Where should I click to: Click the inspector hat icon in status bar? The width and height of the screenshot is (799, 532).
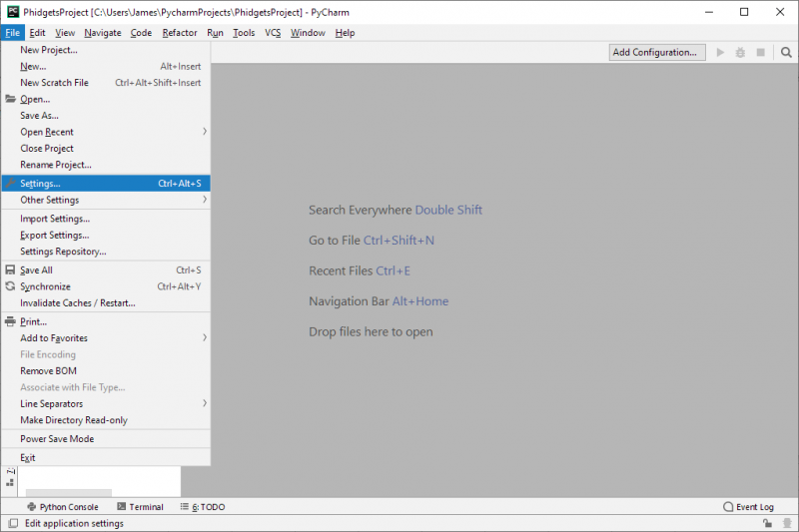click(x=787, y=523)
